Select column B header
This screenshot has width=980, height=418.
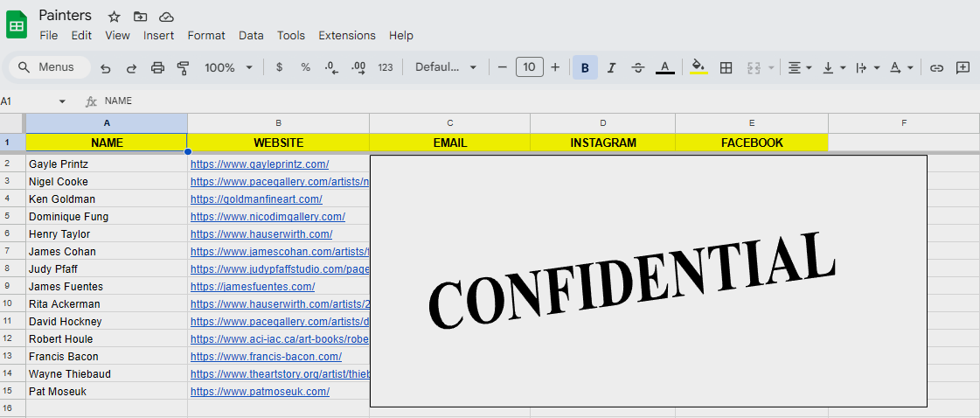[278, 123]
